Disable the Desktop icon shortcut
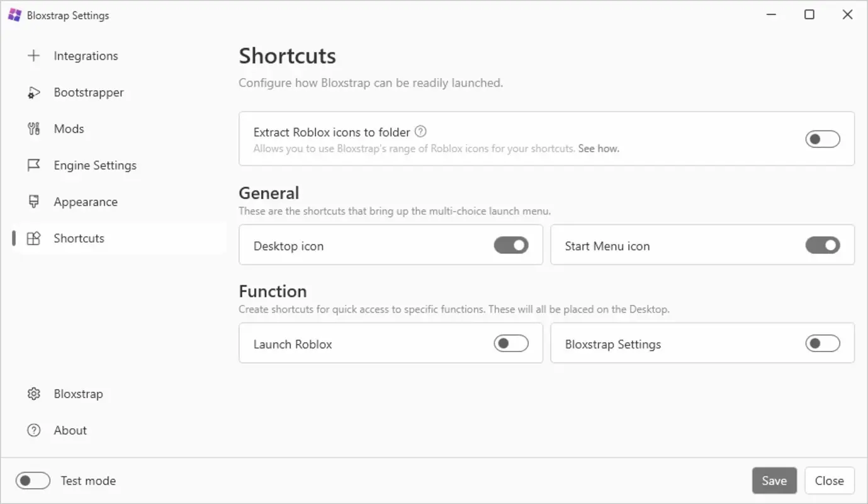Image resolution: width=868 pixels, height=504 pixels. pos(511,245)
